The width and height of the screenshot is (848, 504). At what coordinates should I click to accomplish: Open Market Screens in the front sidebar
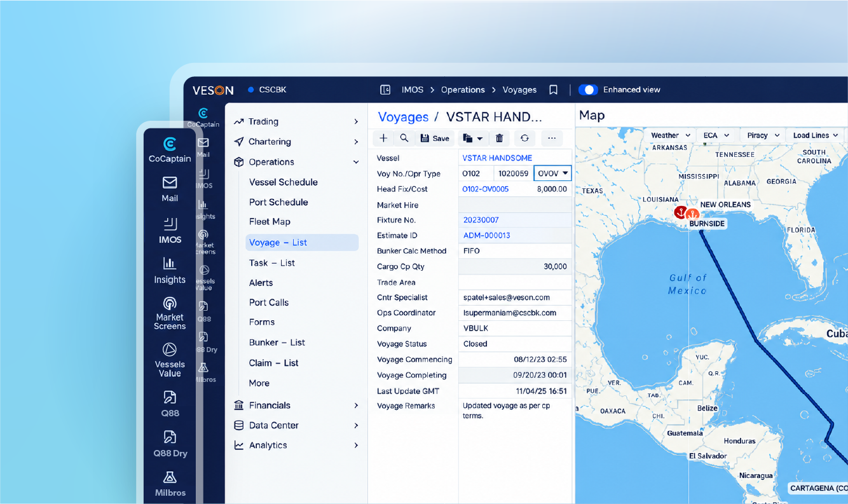170,313
